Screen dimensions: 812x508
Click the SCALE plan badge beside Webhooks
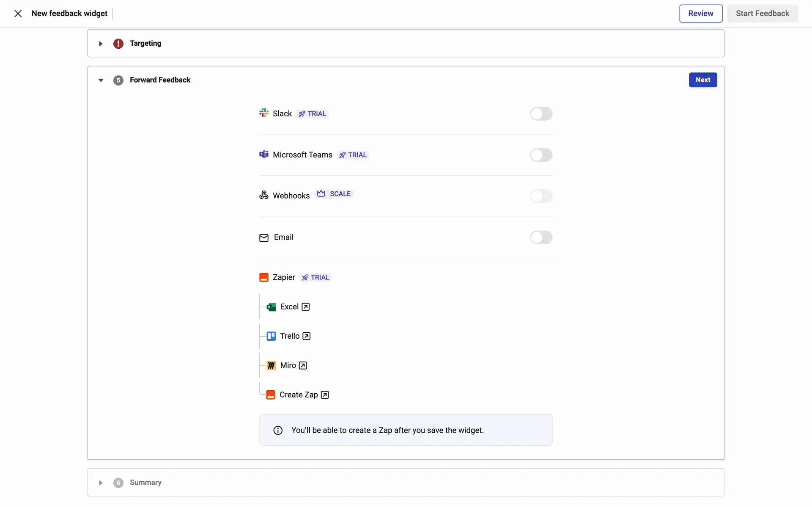click(x=335, y=194)
